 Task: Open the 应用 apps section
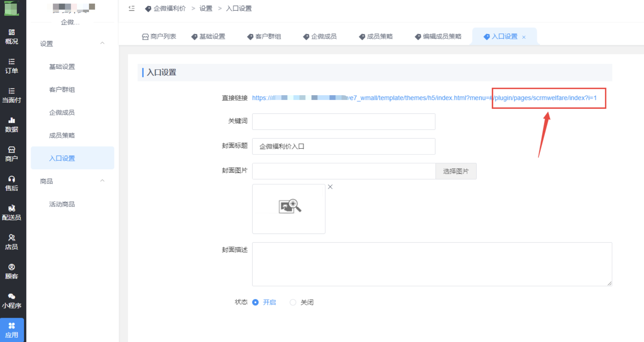(x=11, y=330)
